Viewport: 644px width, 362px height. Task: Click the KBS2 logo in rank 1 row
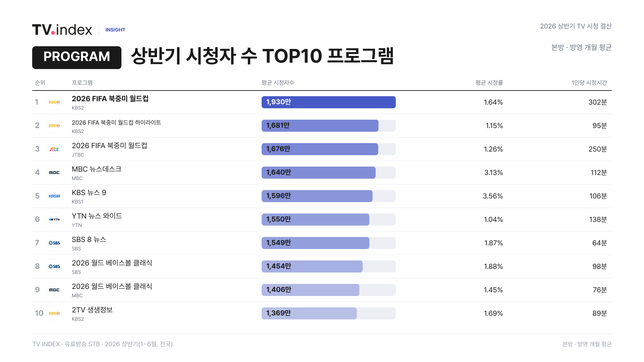click(x=54, y=102)
